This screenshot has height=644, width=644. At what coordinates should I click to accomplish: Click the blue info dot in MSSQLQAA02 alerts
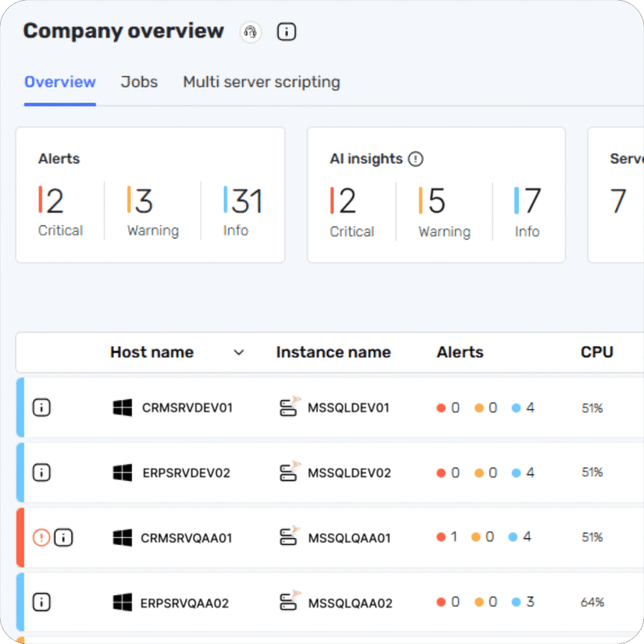pos(517,602)
